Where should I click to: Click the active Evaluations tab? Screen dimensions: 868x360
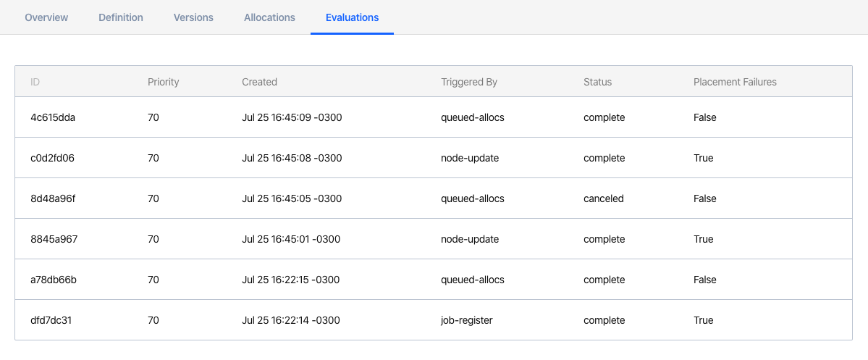(352, 17)
